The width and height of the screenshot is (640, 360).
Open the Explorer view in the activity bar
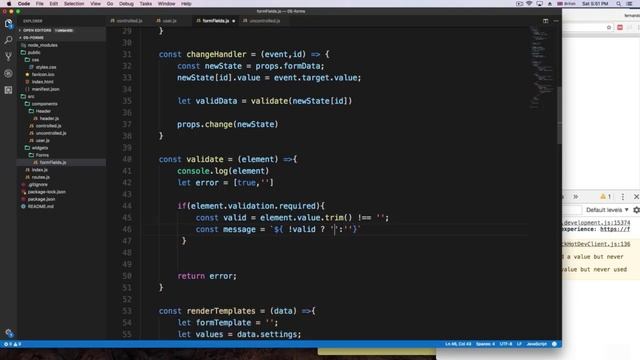coord(8,24)
